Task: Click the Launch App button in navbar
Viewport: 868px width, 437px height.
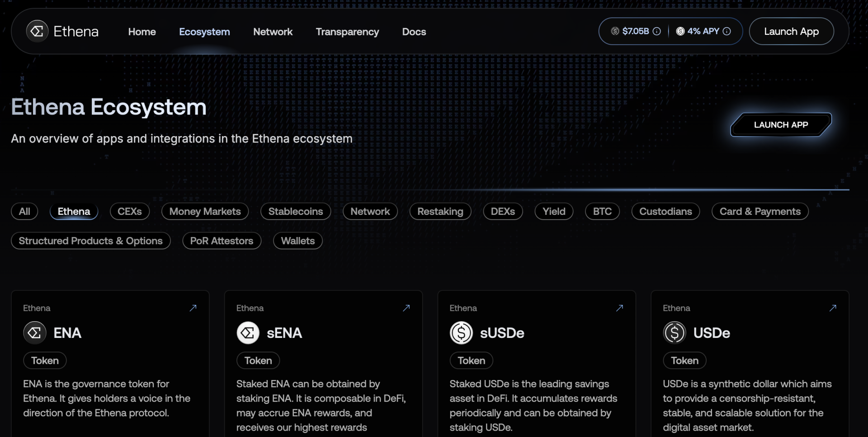Action: click(x=791, y=31)
